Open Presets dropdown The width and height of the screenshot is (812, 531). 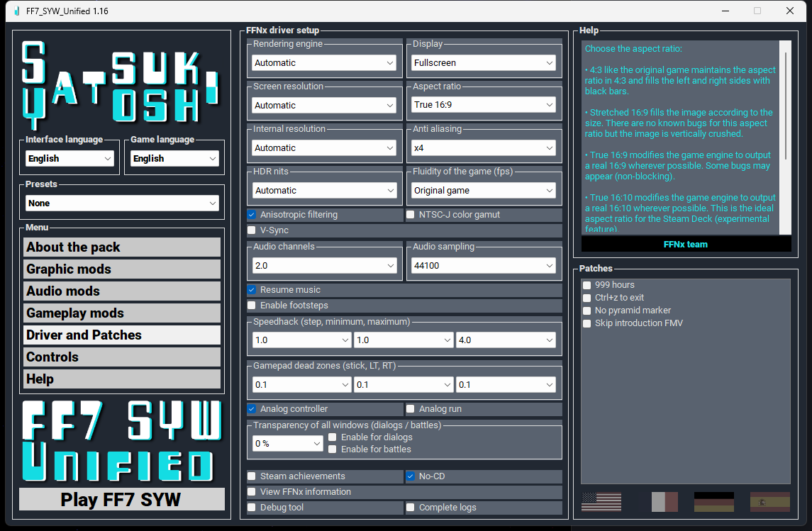point(122,203)
